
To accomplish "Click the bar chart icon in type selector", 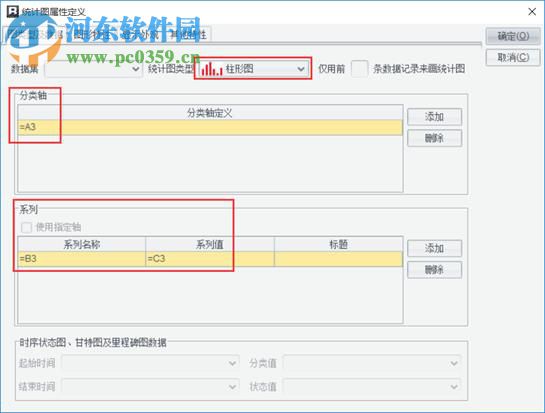I will pyautogui.click(x=212, y=69).
